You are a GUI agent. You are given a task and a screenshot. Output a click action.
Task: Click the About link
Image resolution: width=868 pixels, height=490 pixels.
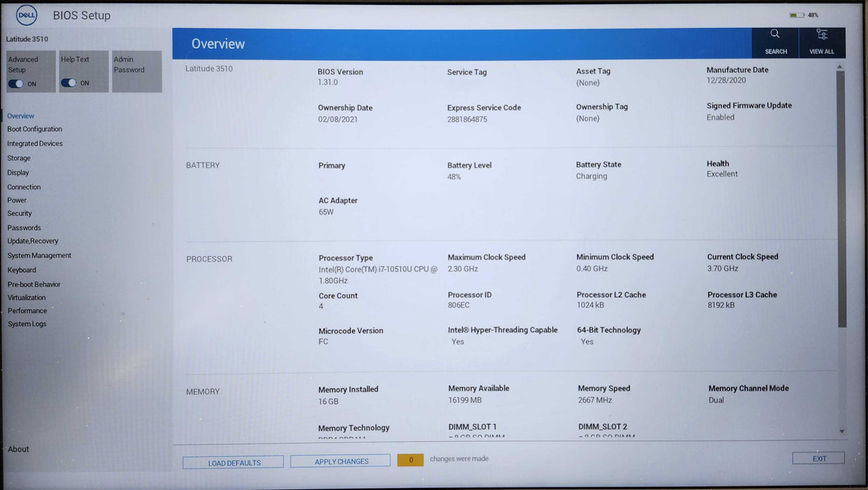(x=18, y=449)
